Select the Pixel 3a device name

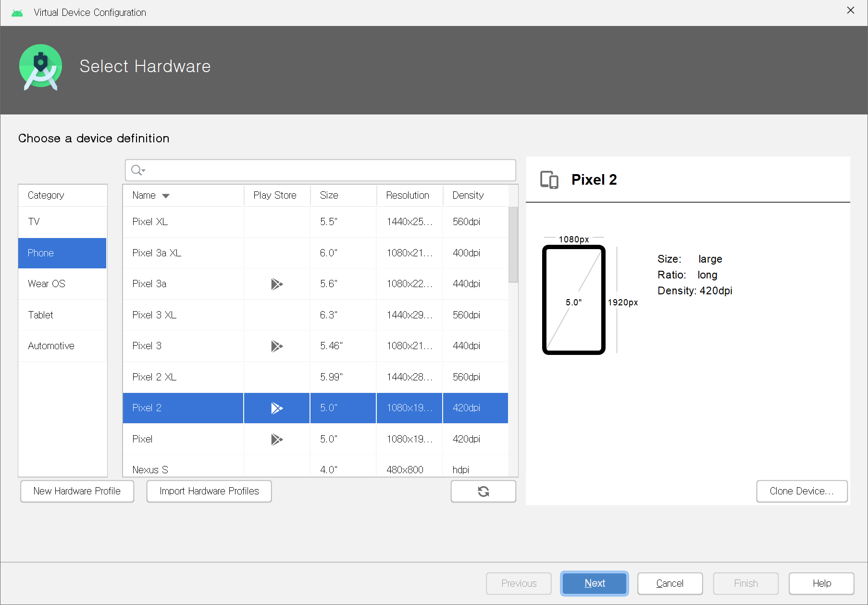tap(149, 284)
